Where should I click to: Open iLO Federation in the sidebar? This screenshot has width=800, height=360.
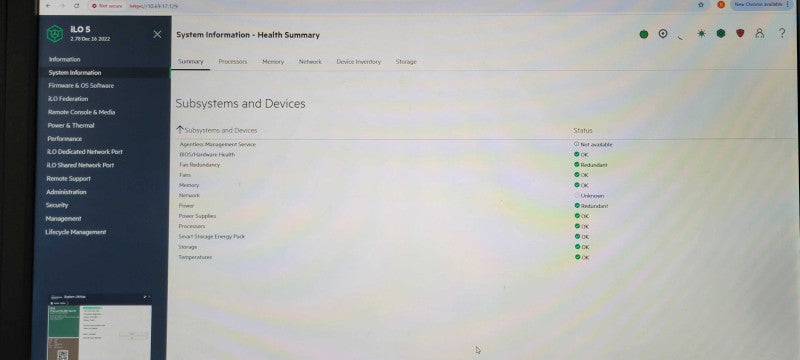click(x=68, y=99)
